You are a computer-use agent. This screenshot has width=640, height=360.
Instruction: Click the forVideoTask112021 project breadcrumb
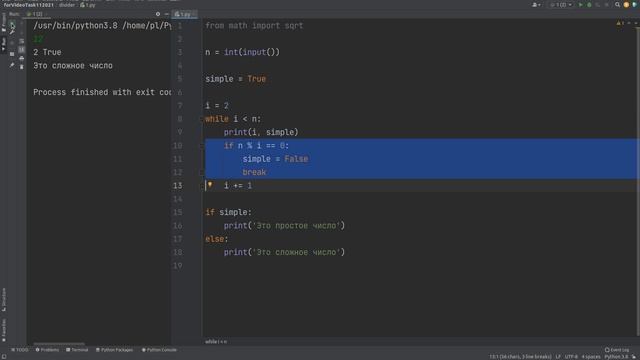tap(29, 5)
